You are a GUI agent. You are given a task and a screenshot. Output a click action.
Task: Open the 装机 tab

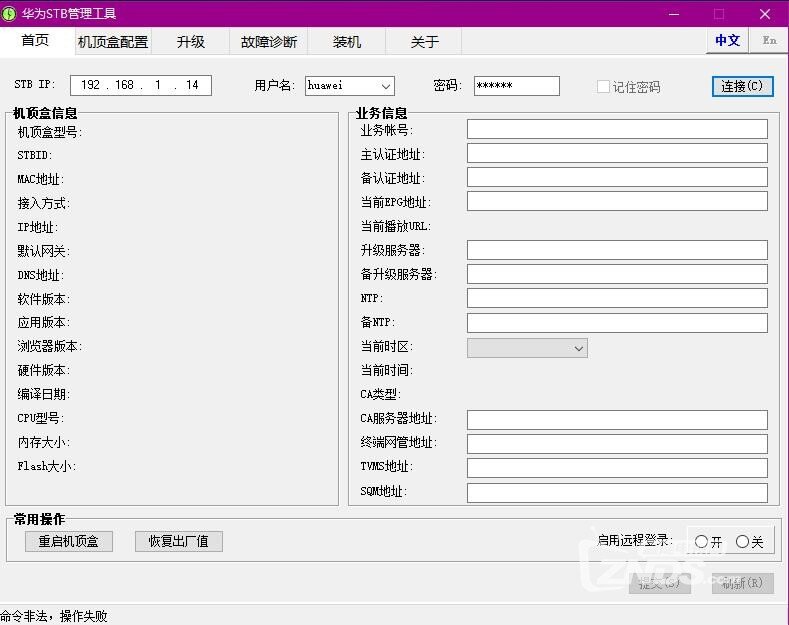click(347, 42)
